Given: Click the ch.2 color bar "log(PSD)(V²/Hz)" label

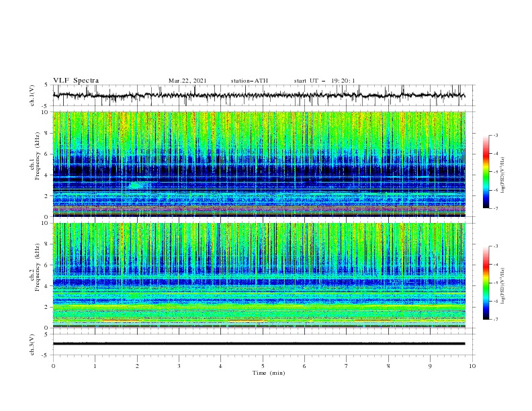Looking at the screenshot, I should coord(503,286).
